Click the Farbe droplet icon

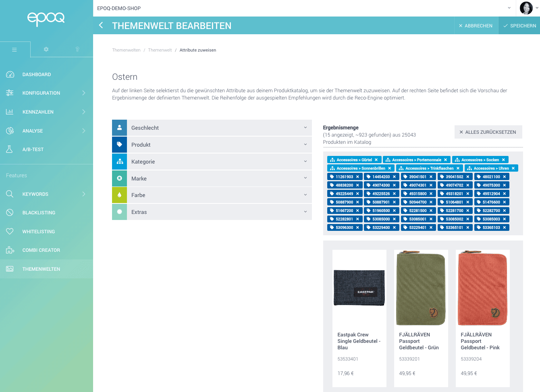(x=120, y=195)
